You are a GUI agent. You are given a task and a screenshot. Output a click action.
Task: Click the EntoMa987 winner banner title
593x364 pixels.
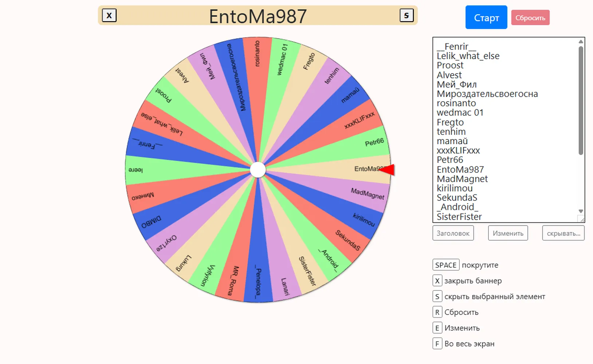tap(258, 16)
